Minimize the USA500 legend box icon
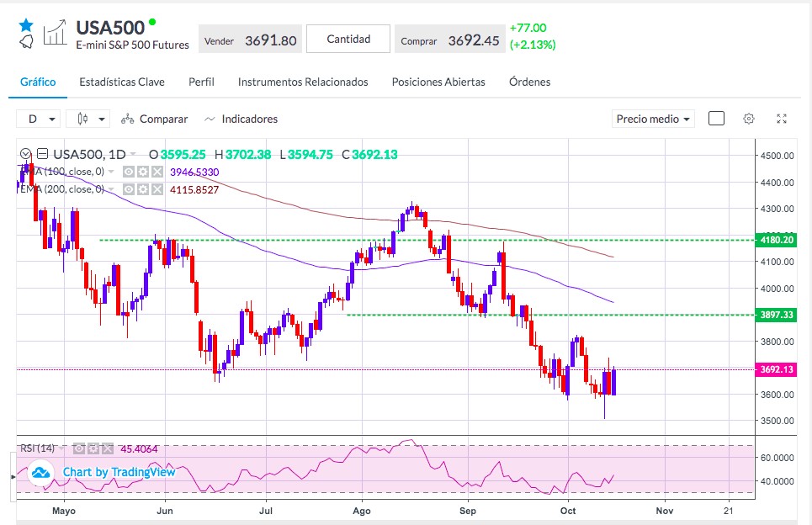 click(x=42, y=154)
